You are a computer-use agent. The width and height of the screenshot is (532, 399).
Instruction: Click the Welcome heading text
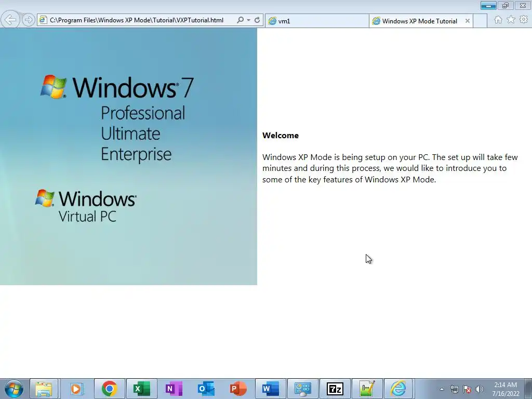pyautogui.click(x=281, y=136)
